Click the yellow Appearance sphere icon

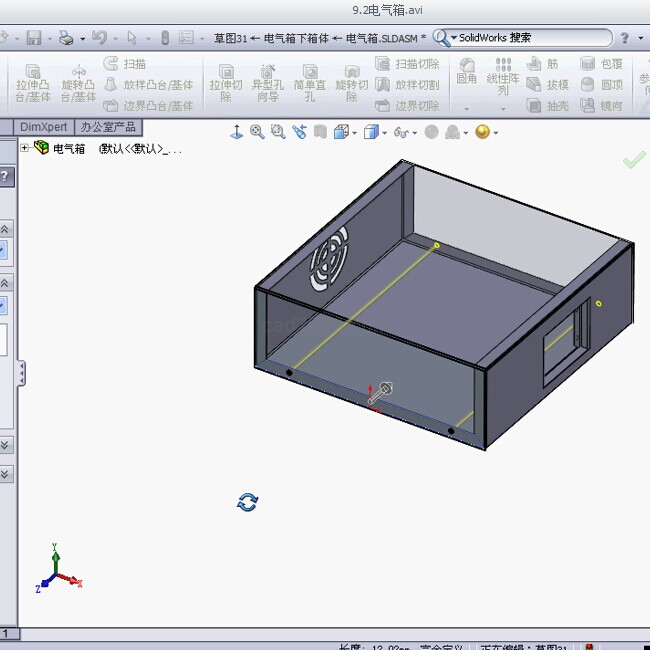482,131
